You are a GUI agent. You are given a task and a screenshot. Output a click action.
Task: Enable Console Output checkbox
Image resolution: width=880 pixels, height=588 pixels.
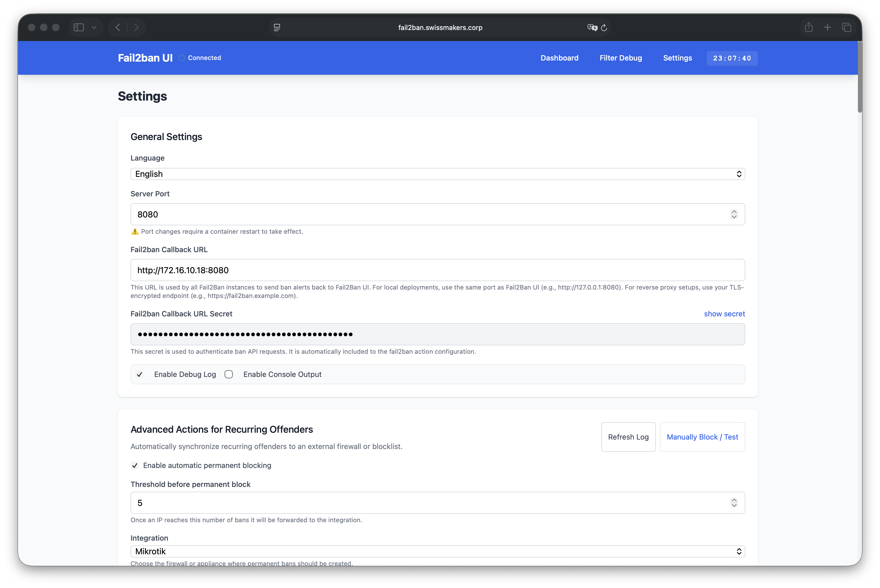(229, 374)
